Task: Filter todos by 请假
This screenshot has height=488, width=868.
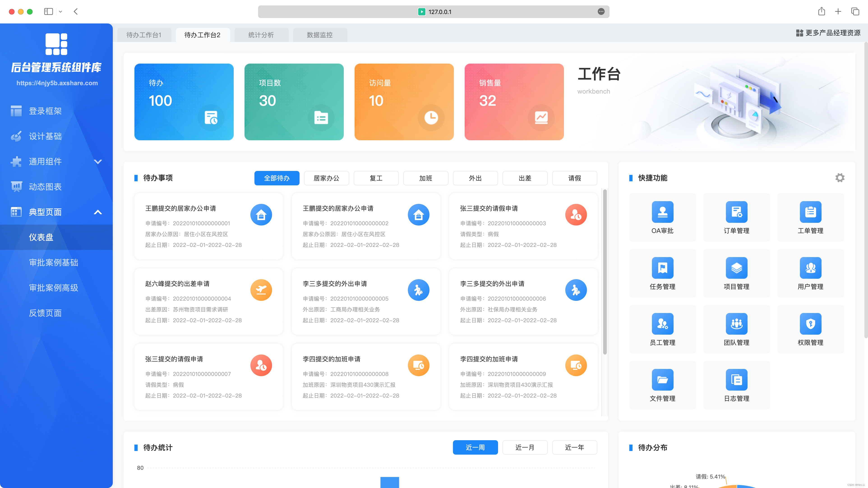Action: click(x=575, y=178)
